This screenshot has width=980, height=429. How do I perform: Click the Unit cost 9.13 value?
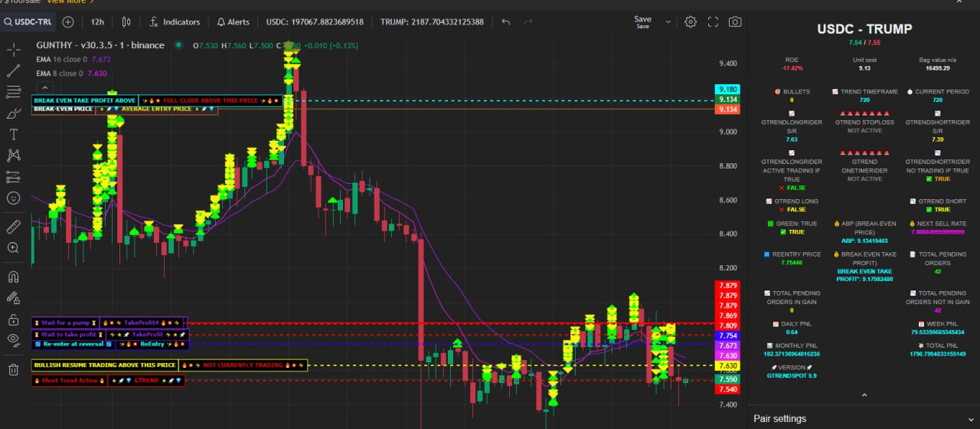click(864, 68)
